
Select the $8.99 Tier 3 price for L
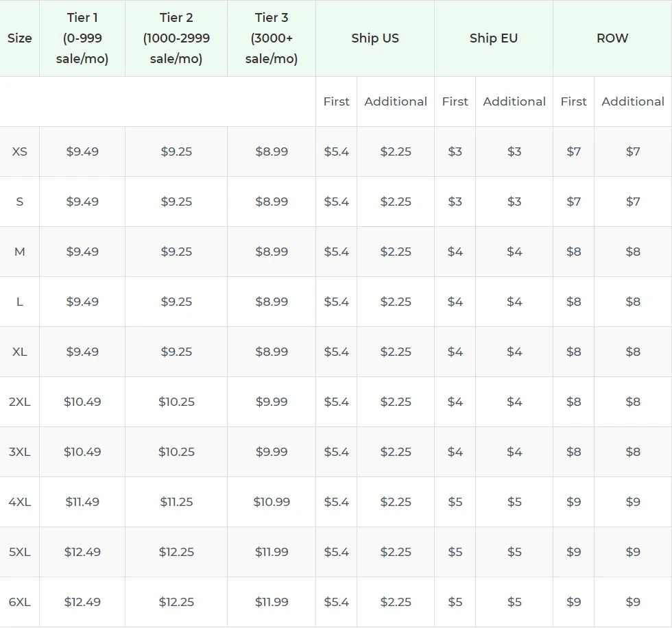(271, 302)
